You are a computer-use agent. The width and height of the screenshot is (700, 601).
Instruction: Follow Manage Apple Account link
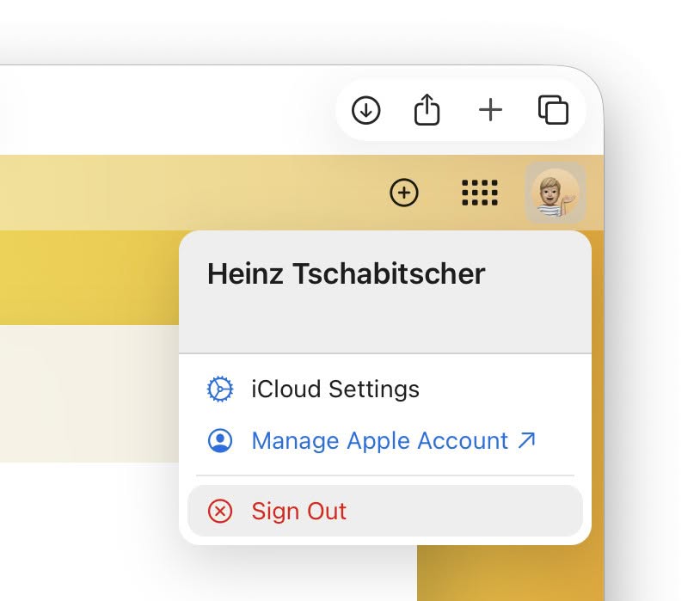click(x=384, y=441)
